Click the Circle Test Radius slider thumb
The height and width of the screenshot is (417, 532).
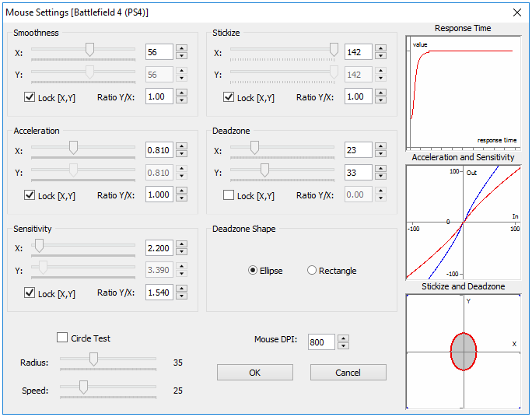click(93, 359)
